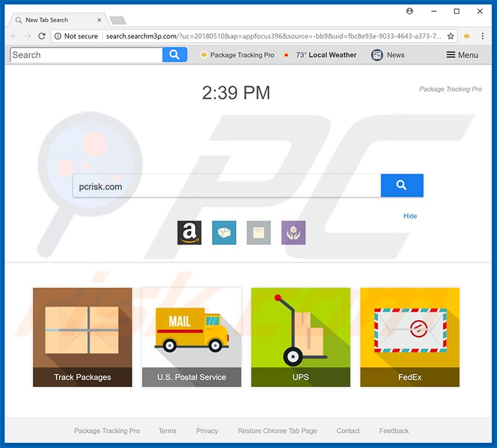
Task: Click the Package Tracking Pro label under Menu
Action: [450, 89]
